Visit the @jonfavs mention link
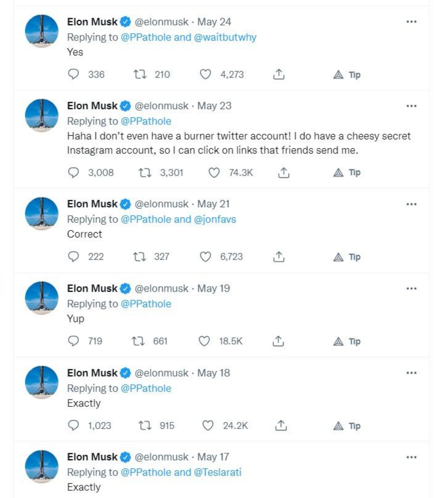448x498 pixels. 215,219
